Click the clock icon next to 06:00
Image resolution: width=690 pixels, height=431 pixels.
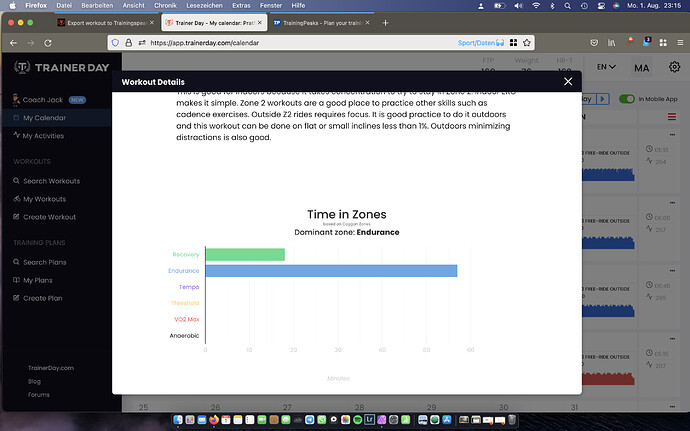[x=649, y=217]
